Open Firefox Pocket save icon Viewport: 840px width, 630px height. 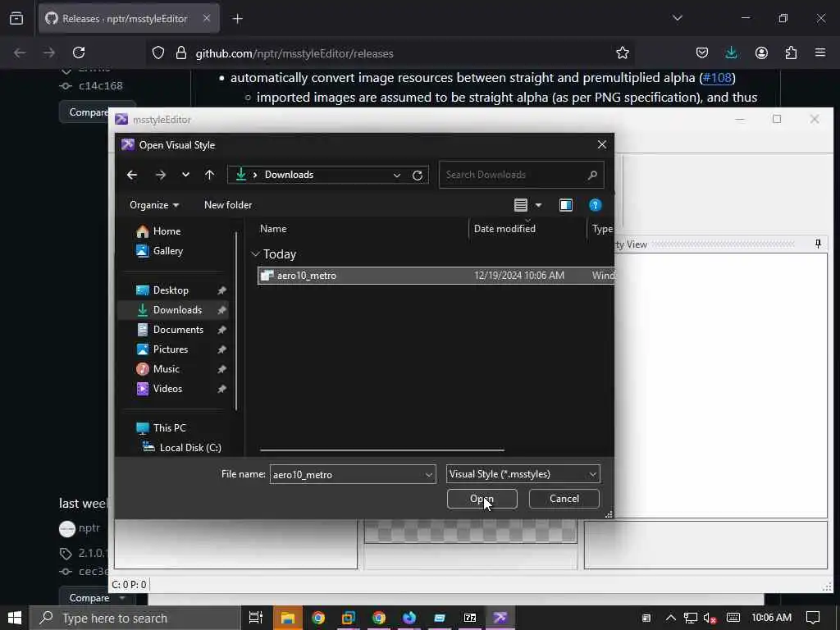point(702,53)
